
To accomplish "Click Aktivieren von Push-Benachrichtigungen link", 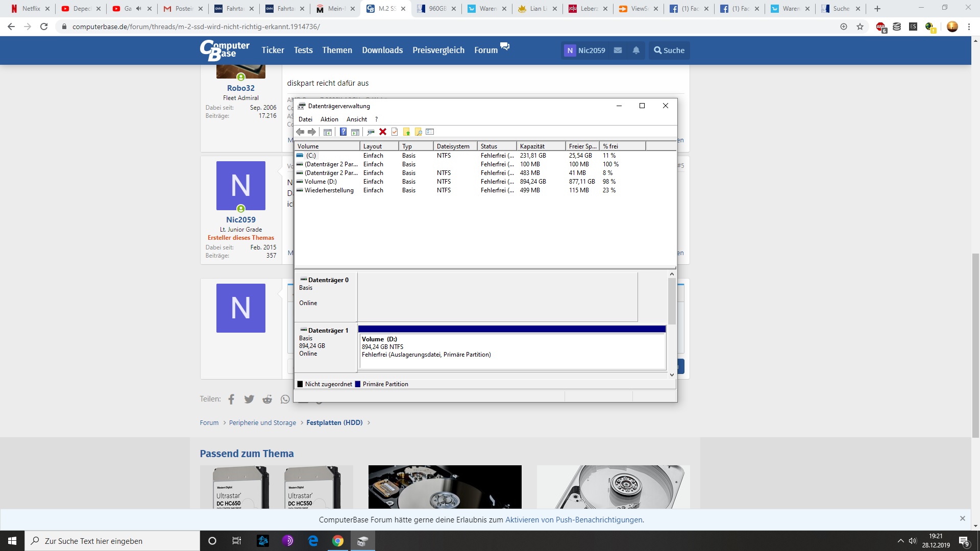I will [x=574, y=520].
